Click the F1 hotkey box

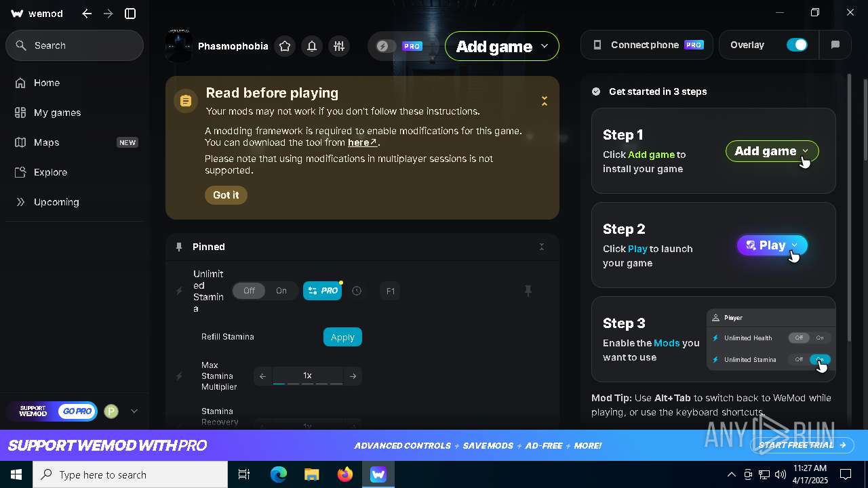coord(390,291)
